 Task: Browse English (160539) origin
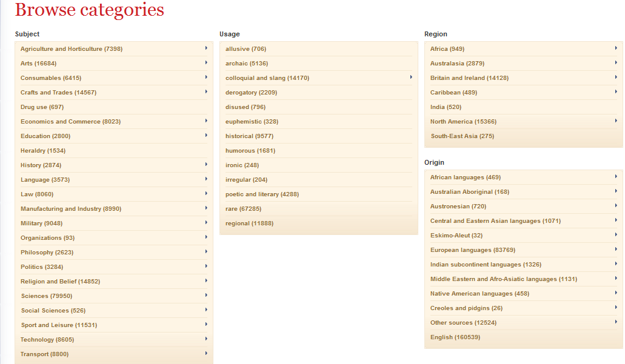click(455, 337)
